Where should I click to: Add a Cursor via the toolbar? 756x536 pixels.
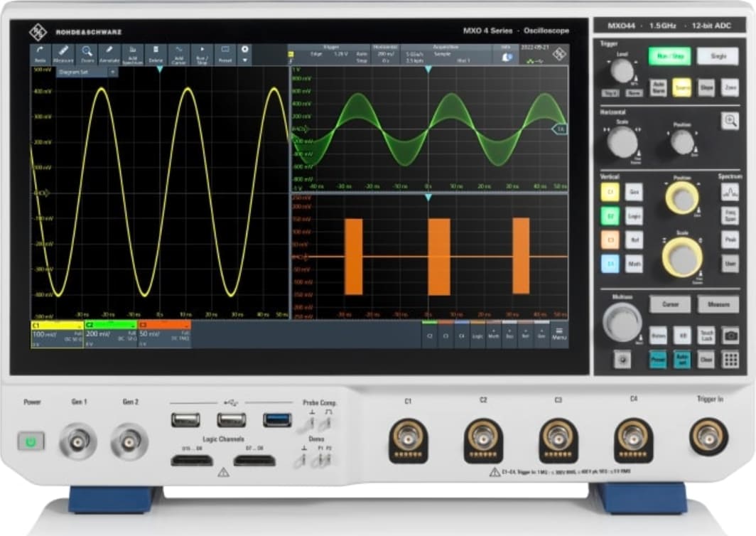tap(179, 54)
